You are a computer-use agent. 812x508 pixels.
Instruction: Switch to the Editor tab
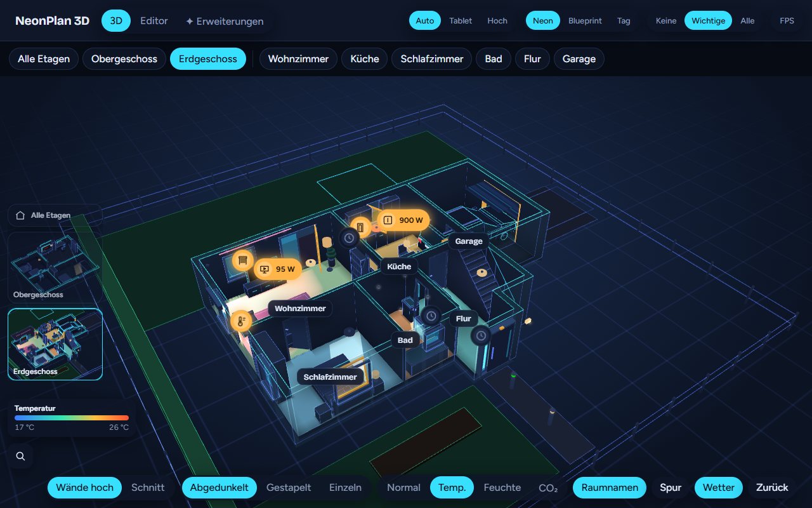pyautogui.click(x=154, y=21)
